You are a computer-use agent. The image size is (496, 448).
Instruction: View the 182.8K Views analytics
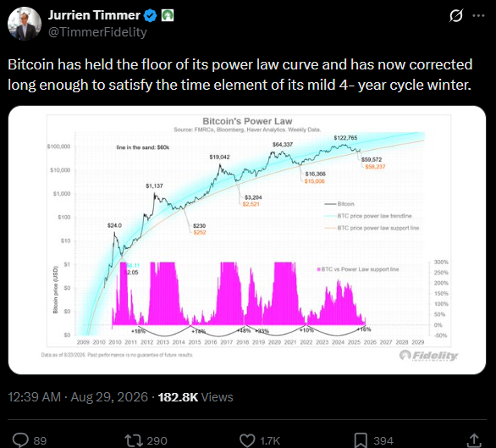pyautogui.click(x=196, y=397)
